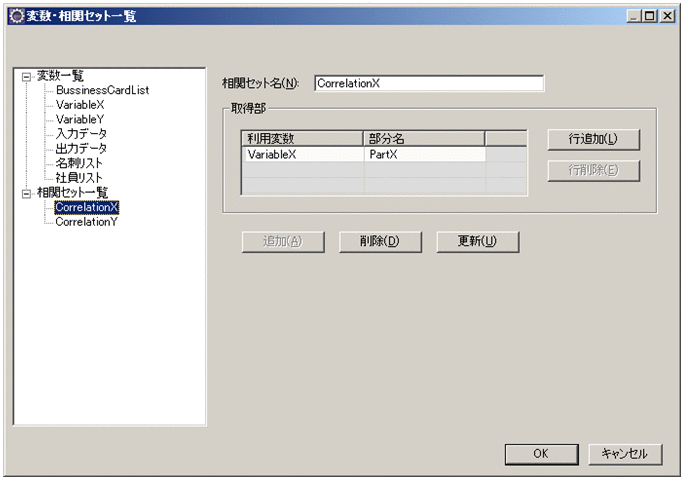This screenshot has width=685, height=481.
Task: Click the 更新(U) button
Action: tap(477, 242)
